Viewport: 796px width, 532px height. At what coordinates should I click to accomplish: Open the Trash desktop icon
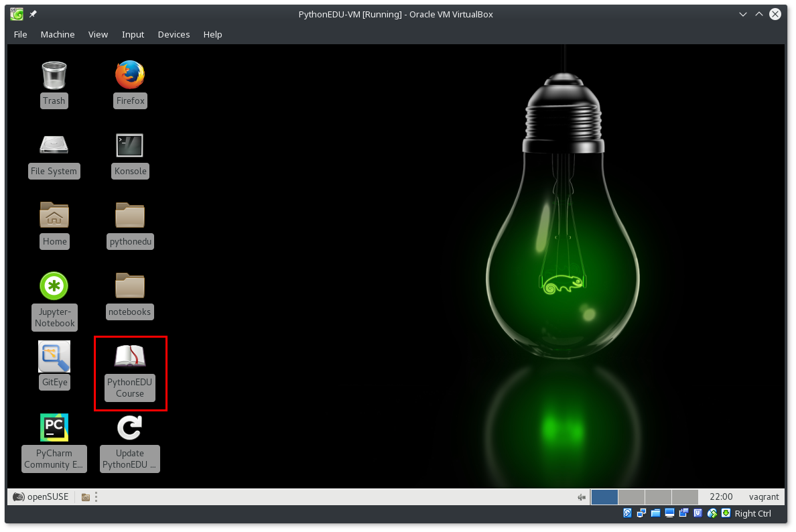tap(54, 75)
